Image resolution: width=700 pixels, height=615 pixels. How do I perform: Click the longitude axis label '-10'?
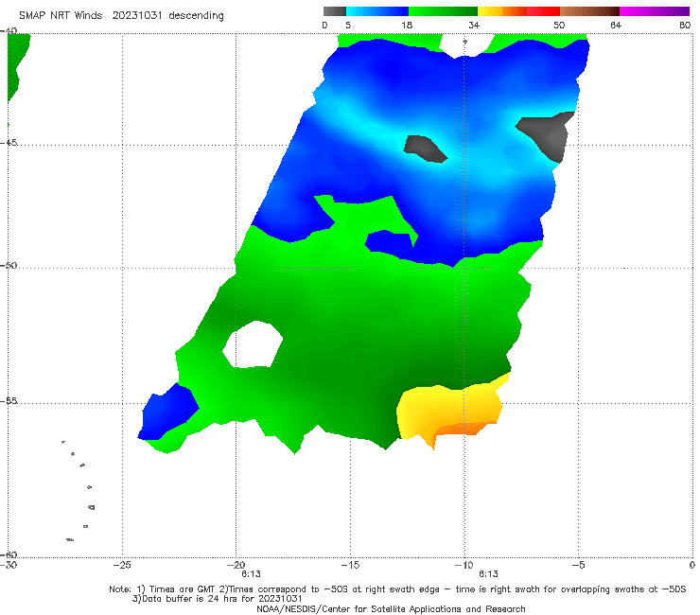(x=464, y=565)
